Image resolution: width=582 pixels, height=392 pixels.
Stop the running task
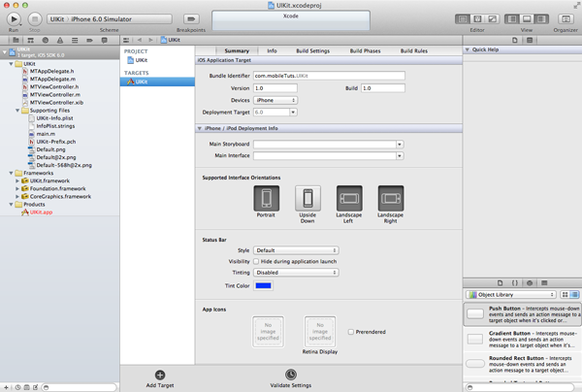(35, 19)
